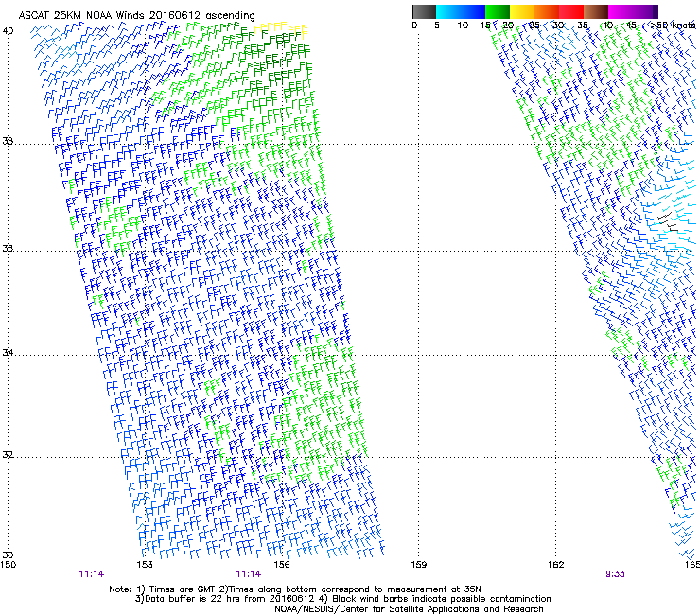Select the cyan 5 knot end of the color bar
700x615 pixels.
pos(438,11)
